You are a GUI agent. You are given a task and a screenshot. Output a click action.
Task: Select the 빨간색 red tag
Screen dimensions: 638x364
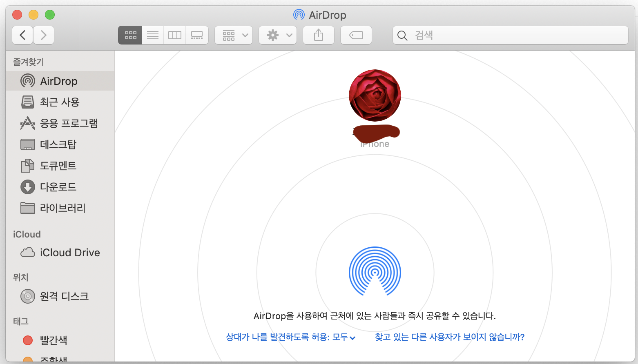pos(60,340)
